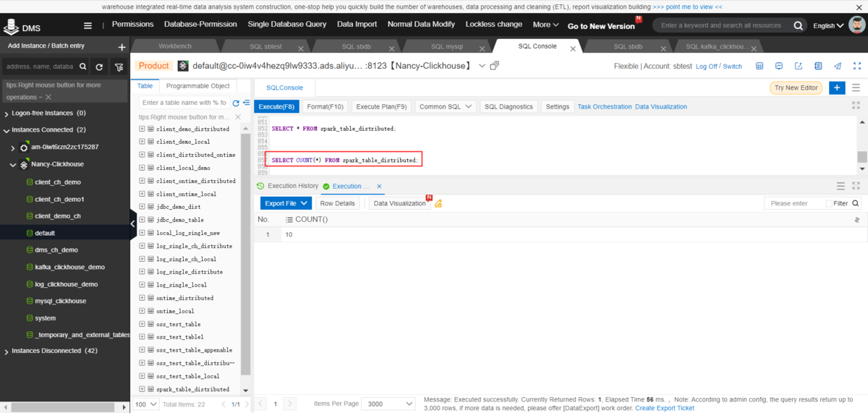Expand the spark_table_distributed table

tap(142, 389)
